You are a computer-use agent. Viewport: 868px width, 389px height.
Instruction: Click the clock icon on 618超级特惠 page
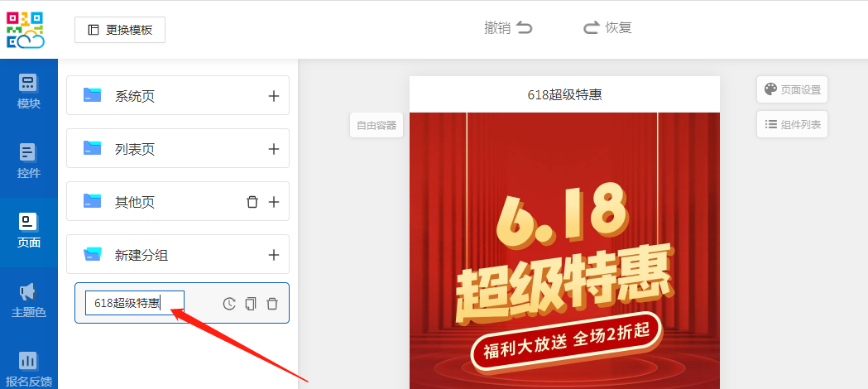230,304
